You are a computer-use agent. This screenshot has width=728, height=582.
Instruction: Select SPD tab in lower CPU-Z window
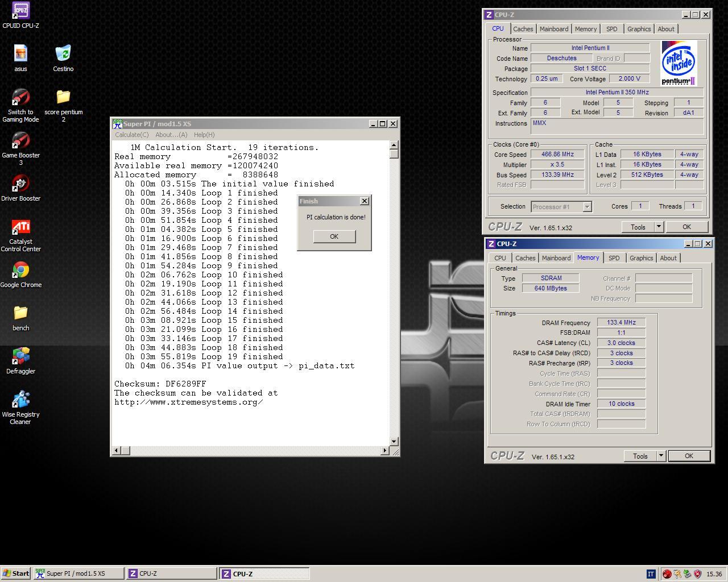(614, 258)
